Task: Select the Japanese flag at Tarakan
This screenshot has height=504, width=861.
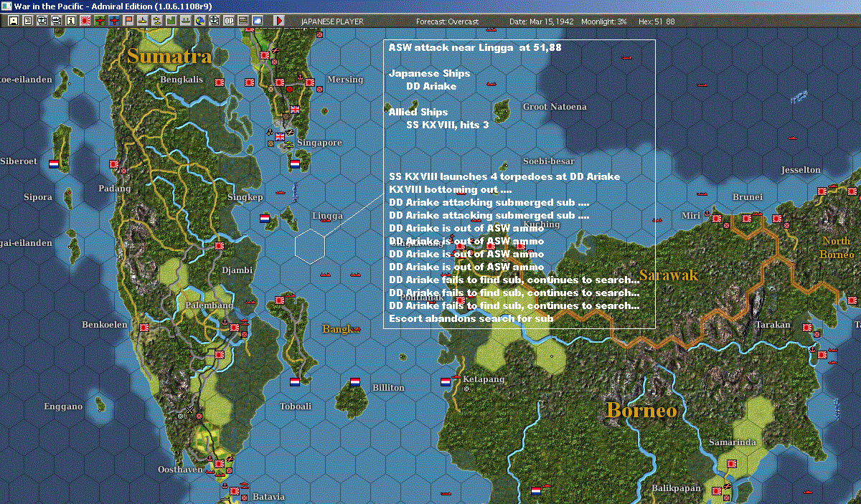Action: coord(806,327)
